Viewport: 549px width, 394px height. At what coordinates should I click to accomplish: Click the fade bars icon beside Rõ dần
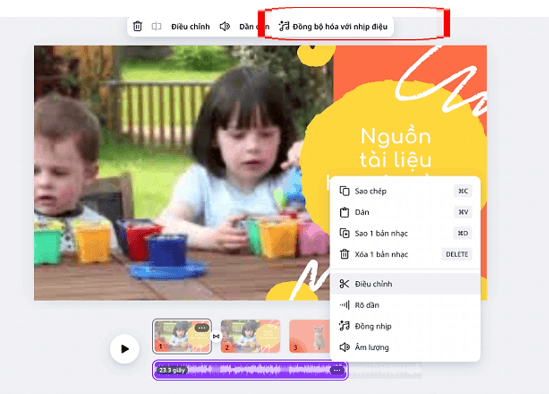coord(344,305)
